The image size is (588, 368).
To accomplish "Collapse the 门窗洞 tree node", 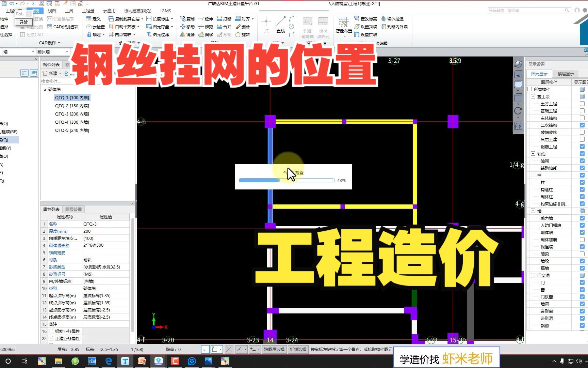I will click(533, 275).
